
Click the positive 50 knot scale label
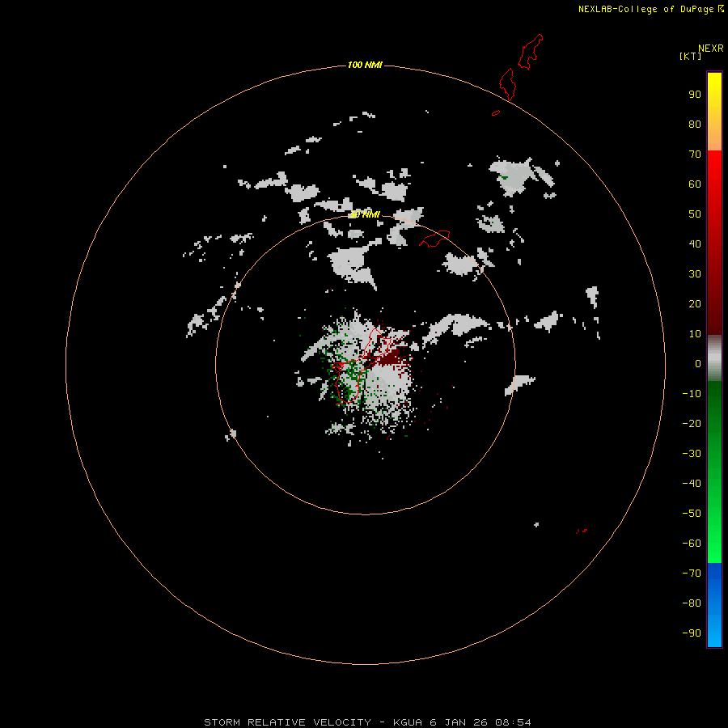coord(695,214)
